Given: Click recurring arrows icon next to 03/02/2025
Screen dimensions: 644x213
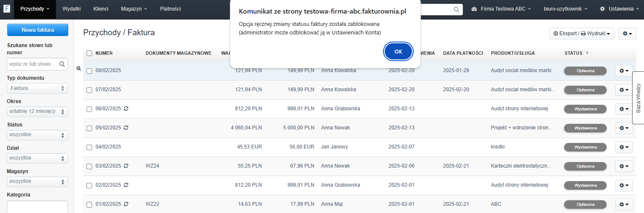Looking at the screenshot, I should point(126,166).
